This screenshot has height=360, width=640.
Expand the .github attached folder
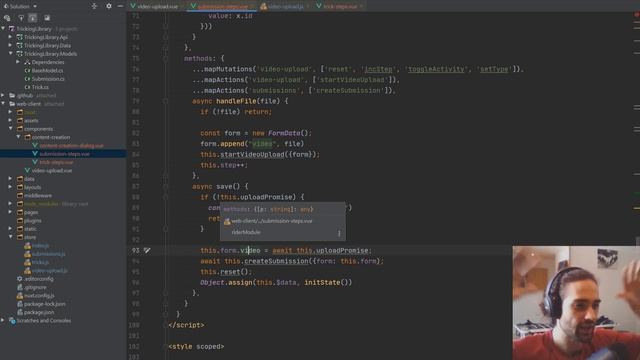[x=3, y=96]
